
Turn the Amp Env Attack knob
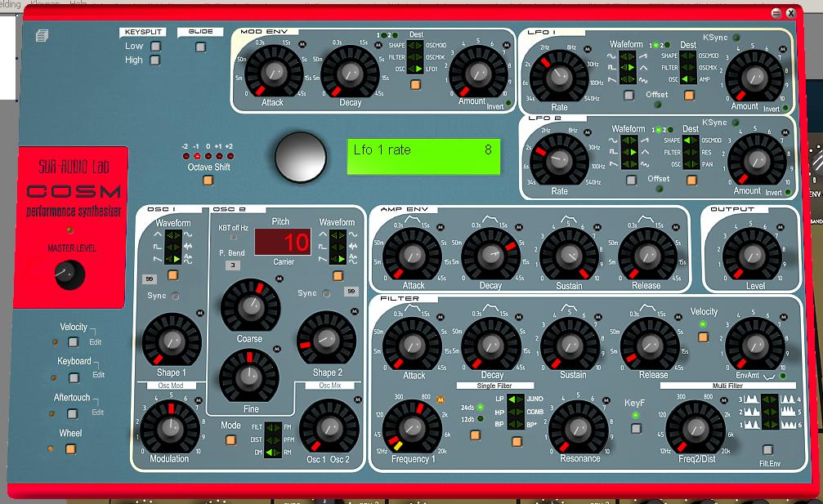(412, 255)
